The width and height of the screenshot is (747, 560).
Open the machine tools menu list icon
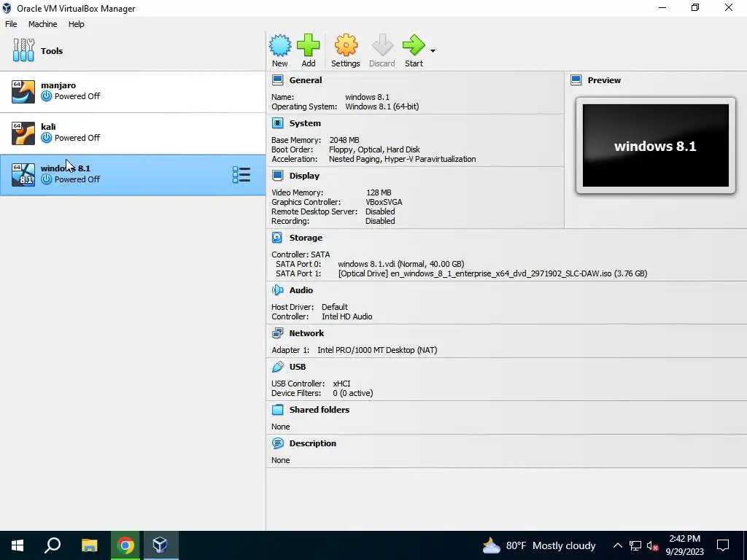pyautogui.click(x=241, y=175)
